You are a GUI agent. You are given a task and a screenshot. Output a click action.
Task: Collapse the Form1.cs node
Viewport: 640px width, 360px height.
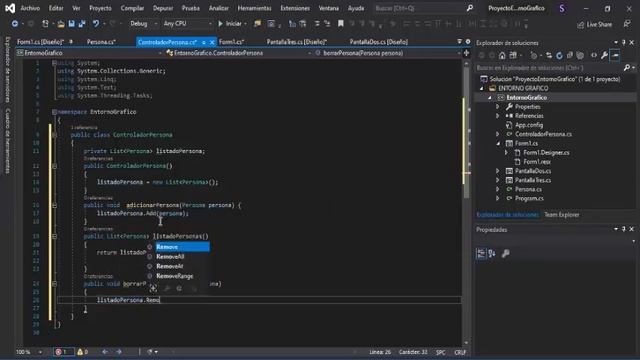pyautogui.click(x=498, y=143)
